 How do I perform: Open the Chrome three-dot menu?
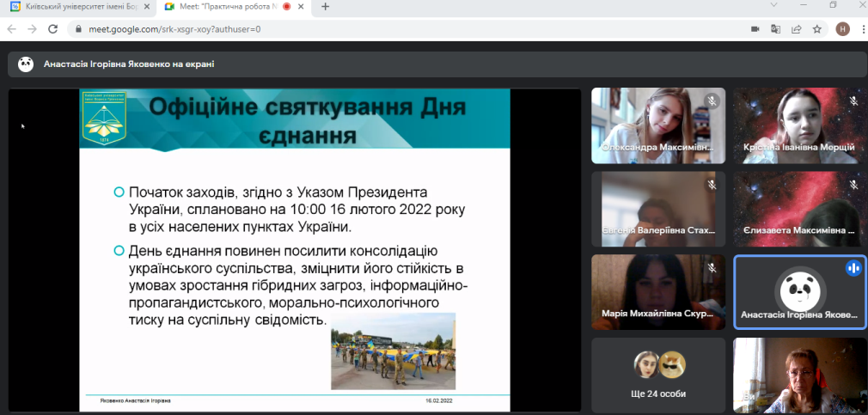[x=859, y=28]
